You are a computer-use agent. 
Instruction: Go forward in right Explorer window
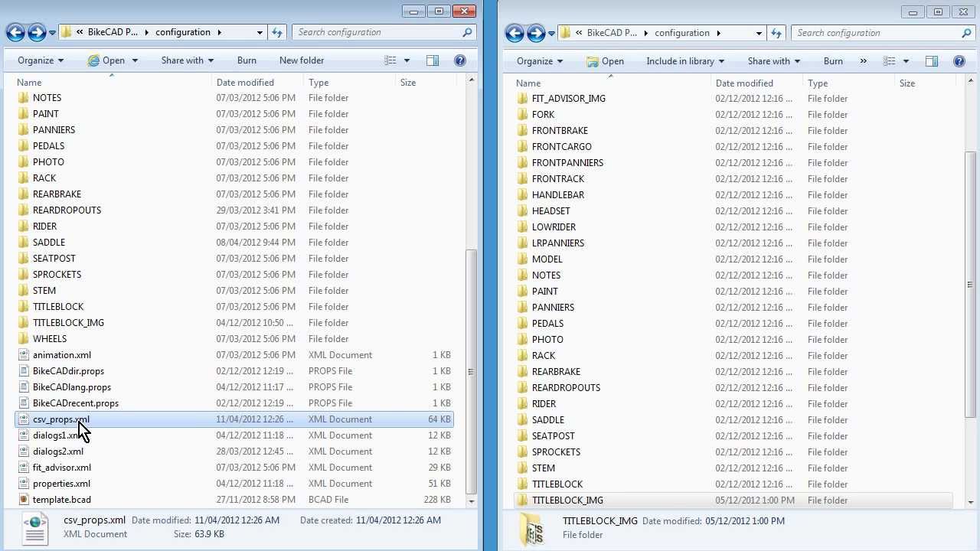536,33
